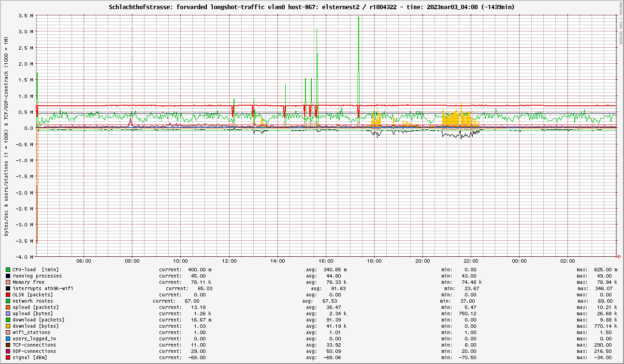
Task: Click the "CPU-load [1min]" legend label
Action: point(36,269)
